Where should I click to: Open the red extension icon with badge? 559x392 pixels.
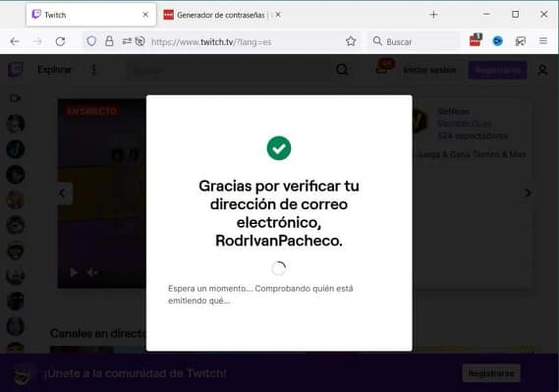click(475, 40)
